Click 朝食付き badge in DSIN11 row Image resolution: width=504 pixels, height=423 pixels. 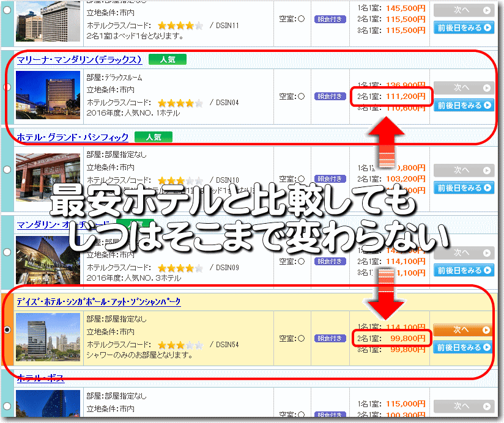tap(330, 20)
